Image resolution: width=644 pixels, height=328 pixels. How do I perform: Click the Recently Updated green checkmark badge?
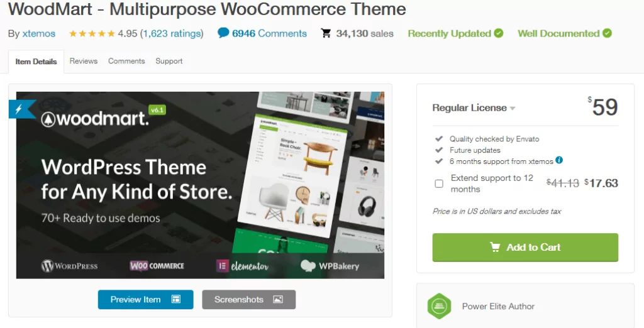tap(498, 33)
